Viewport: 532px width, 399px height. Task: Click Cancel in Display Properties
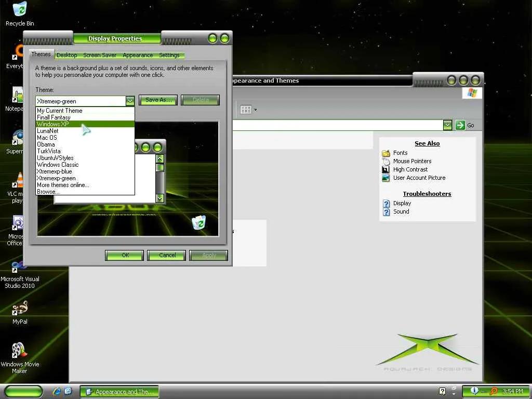pyautogui.click(x=167, y=255)
